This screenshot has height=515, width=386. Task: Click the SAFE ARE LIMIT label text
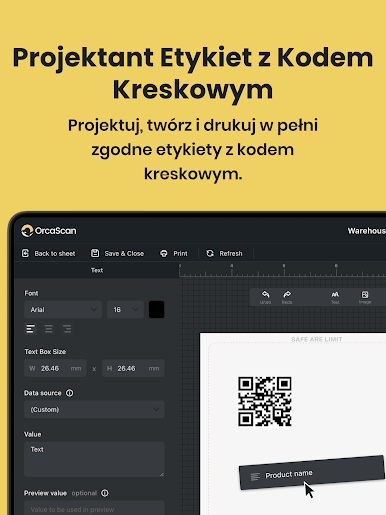316,339
